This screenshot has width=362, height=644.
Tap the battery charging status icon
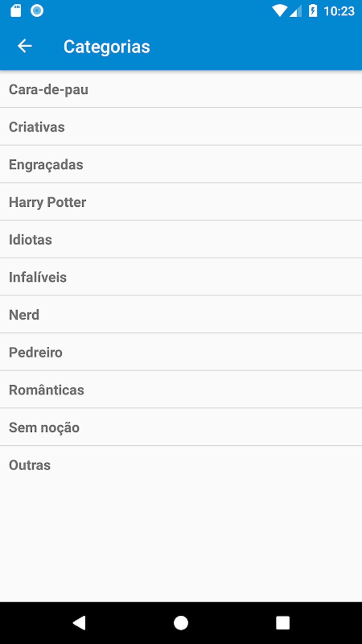click(313, 11)
